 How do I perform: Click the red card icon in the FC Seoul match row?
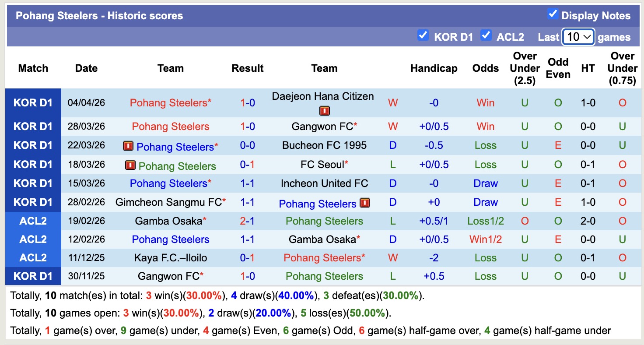(129, 166)
